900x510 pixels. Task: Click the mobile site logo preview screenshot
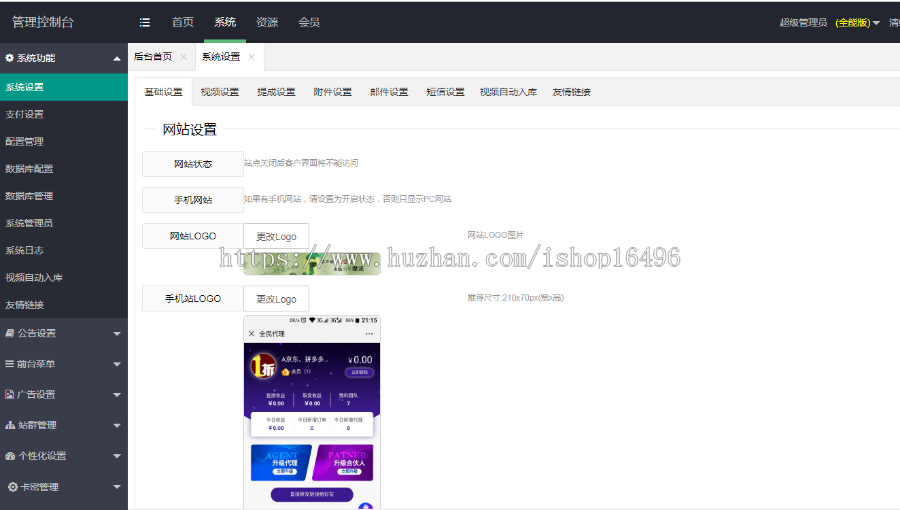[312, 412]
